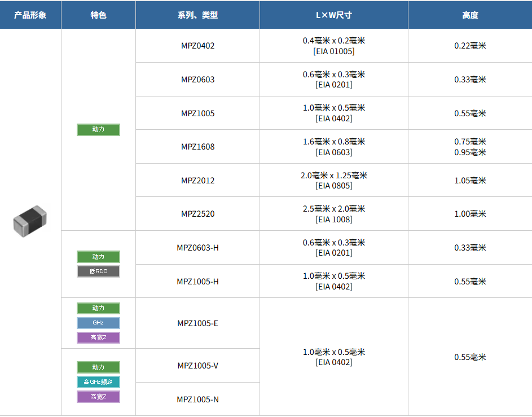
Task: Click the 特色 column header
Action: [x=98, y=15]
